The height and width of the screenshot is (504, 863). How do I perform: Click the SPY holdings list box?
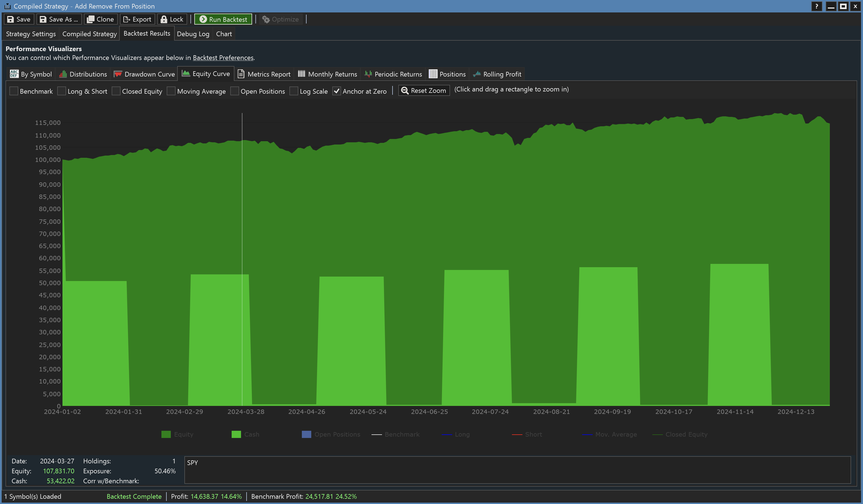pyautogui.click(x=517, y=470)
